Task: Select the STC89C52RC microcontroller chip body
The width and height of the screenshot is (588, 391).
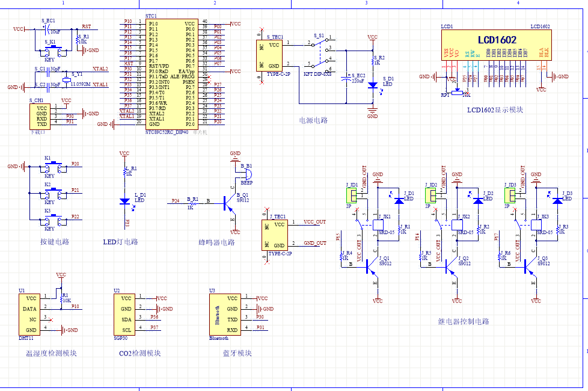Action: [x=172, y=74]
